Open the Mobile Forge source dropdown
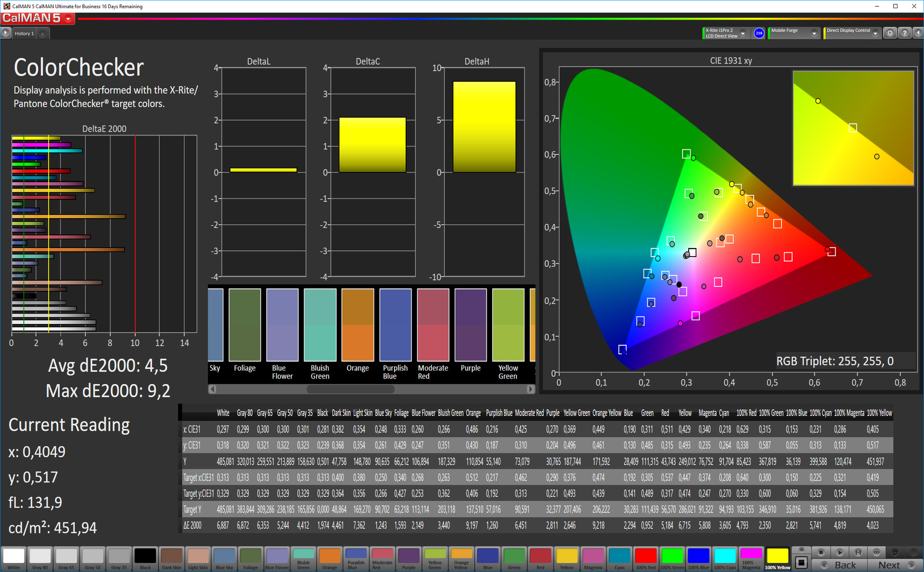Screen dimensions: 924x572 [x=814, y=33]
